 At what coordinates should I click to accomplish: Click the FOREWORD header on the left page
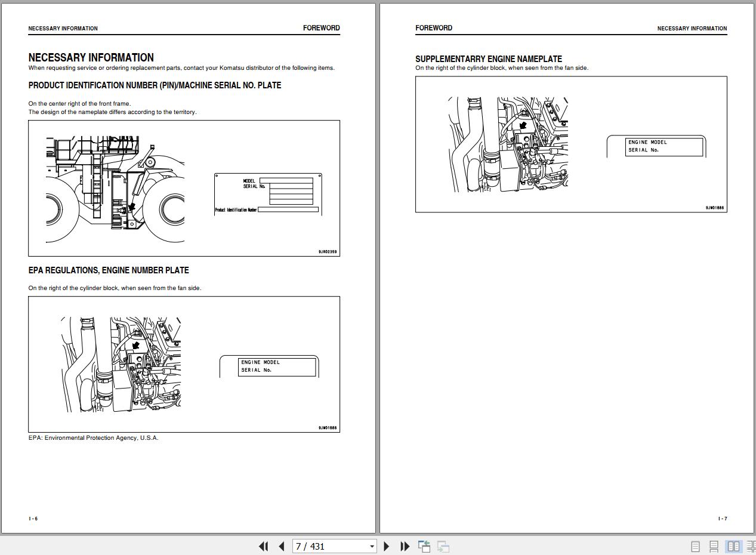(321, 28)
